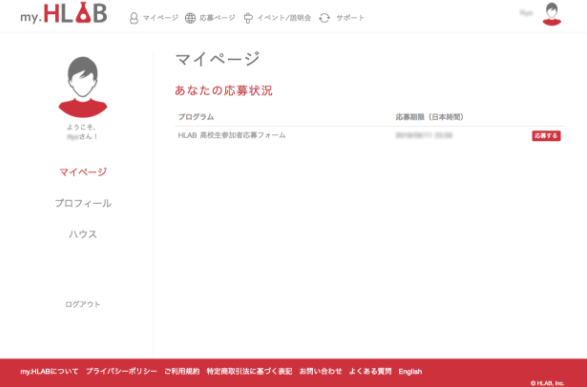Open イベント/説明会 in the top navigation

coord(284,18)
